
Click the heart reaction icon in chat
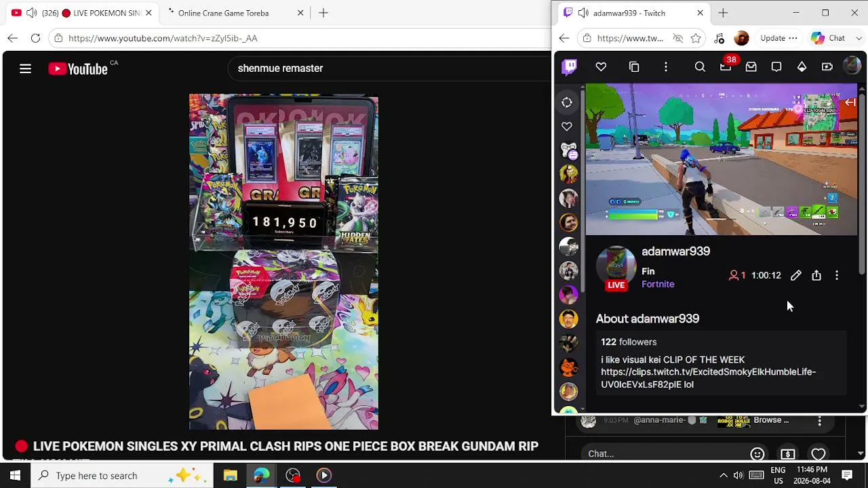pyautogui.click(x=818, y=454)
